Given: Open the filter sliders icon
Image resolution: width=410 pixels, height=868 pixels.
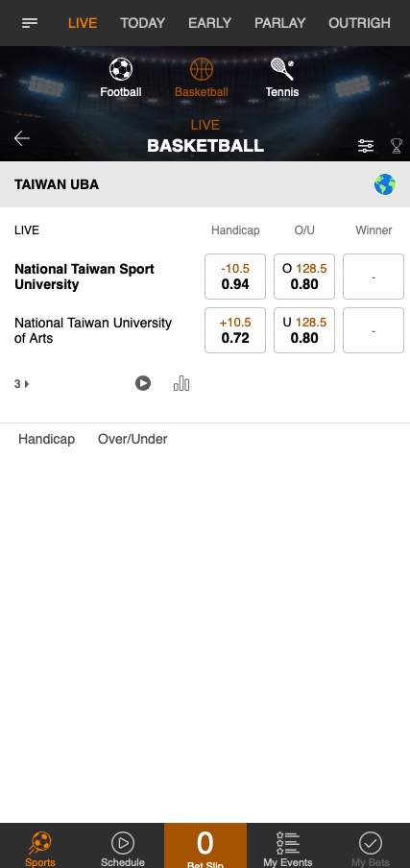Looking at the screenshot, I should point(366,146).
